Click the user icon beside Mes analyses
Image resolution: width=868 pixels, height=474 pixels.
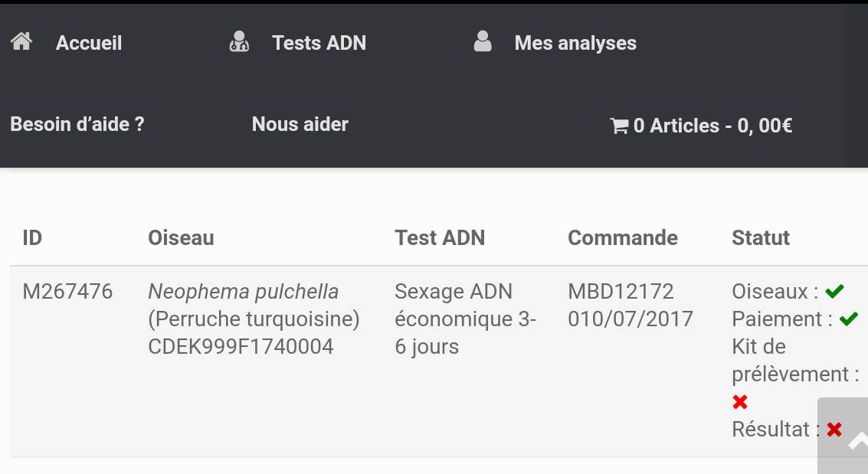[x=483, y=41]
